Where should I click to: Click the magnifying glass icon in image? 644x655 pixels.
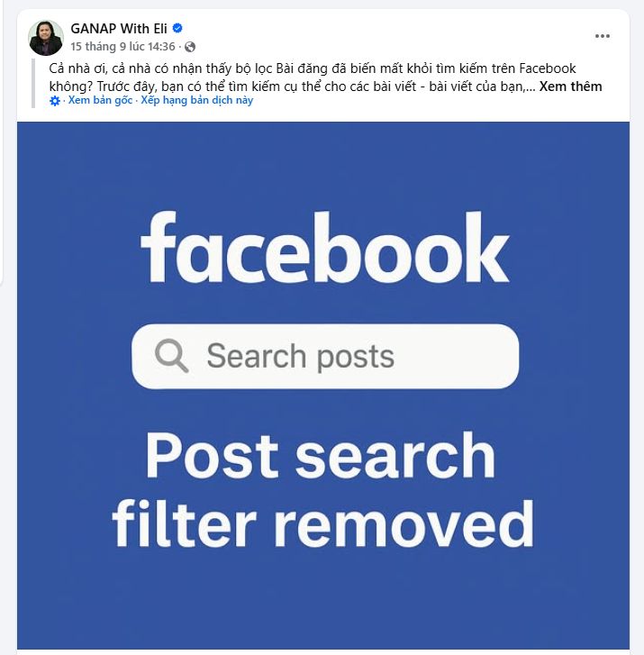[171, 356]
